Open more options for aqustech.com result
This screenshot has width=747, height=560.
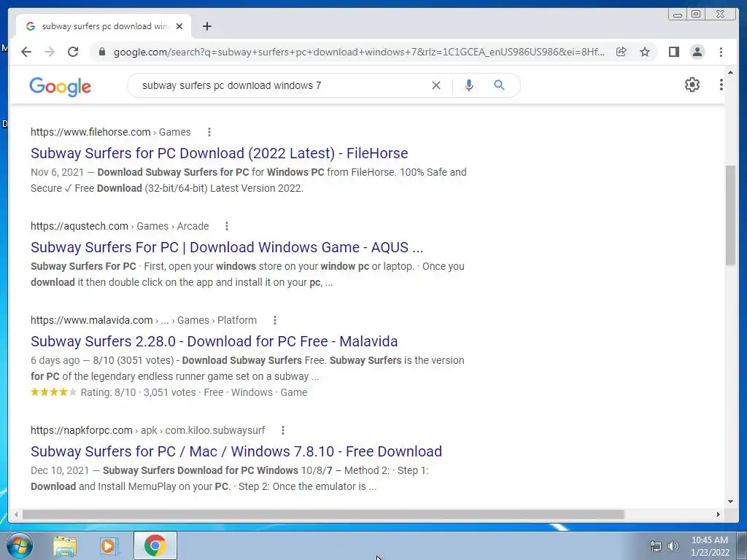click(227, 226)
